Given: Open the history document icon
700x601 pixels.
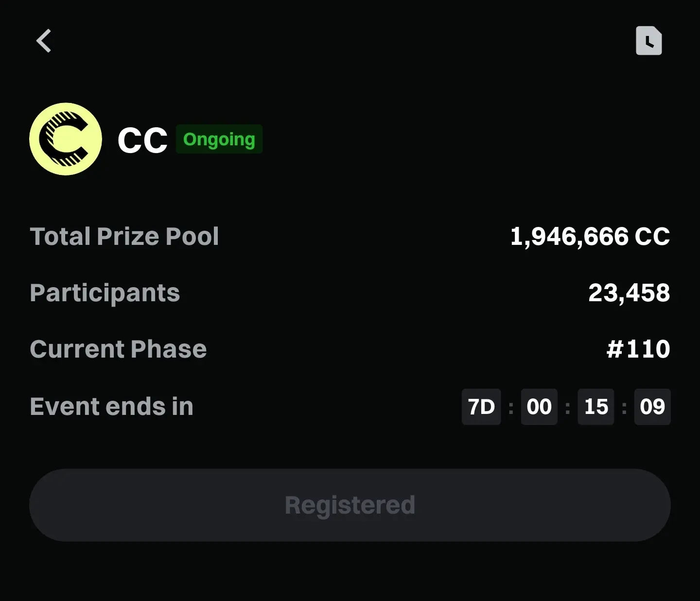Looking at the screenshot, I should tap(648, 41).
